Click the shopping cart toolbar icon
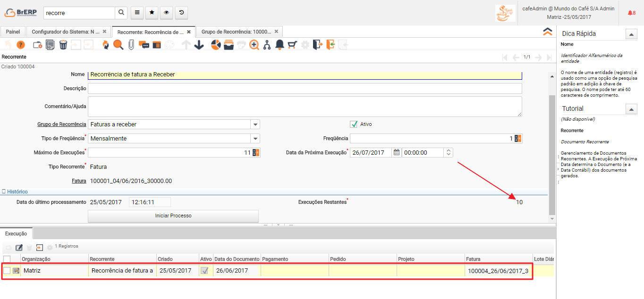 (x=292, y=45)
